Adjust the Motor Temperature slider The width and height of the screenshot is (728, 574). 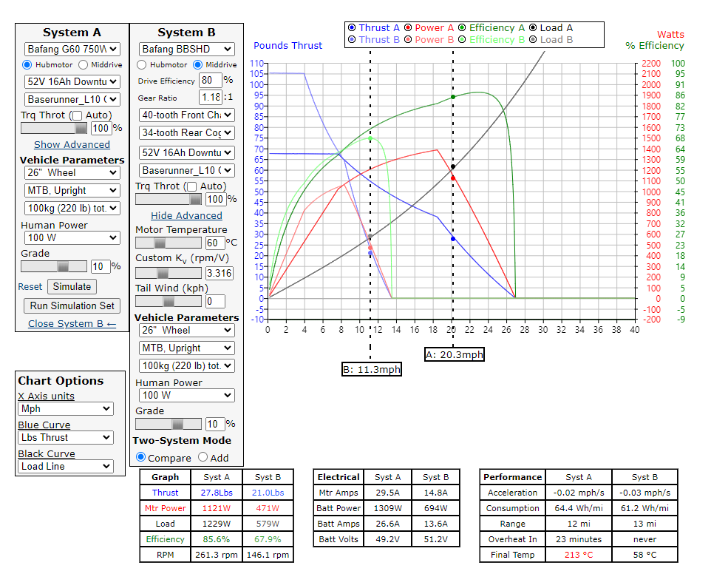(160, 243)
